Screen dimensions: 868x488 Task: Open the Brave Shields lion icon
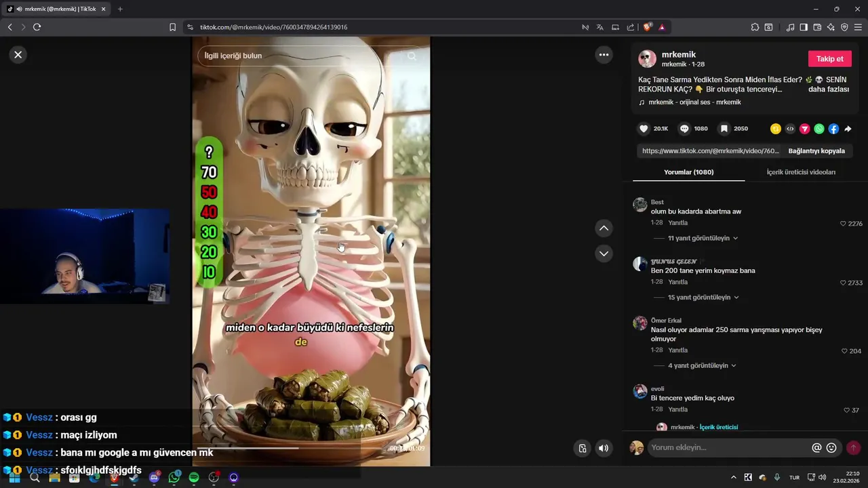click(648, 27)
